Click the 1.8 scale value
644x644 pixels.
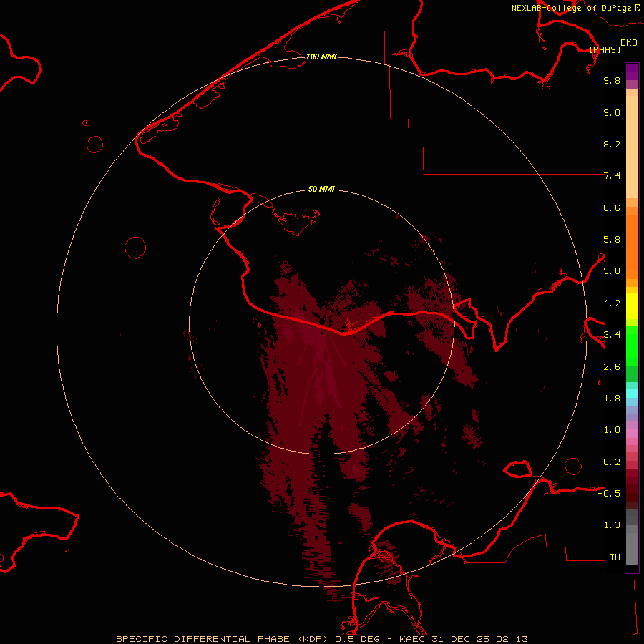click(x=612, y=399)
